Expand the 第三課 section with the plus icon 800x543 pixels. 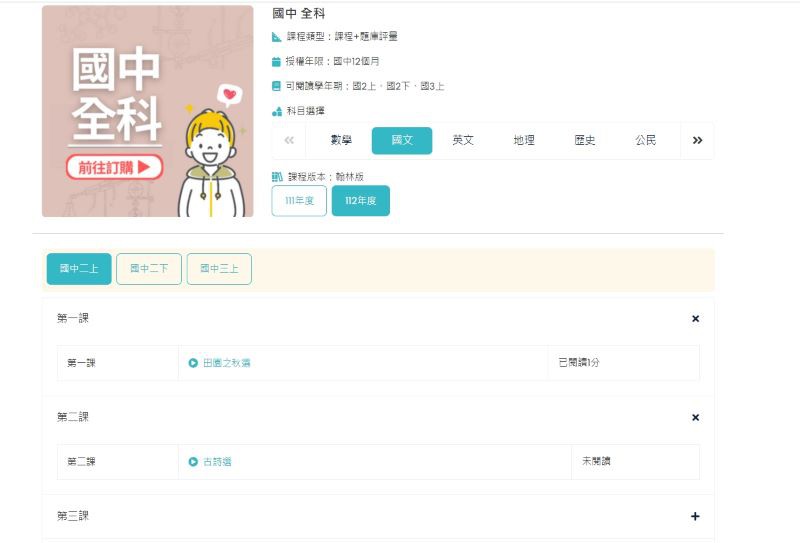[x=695, y=516]
